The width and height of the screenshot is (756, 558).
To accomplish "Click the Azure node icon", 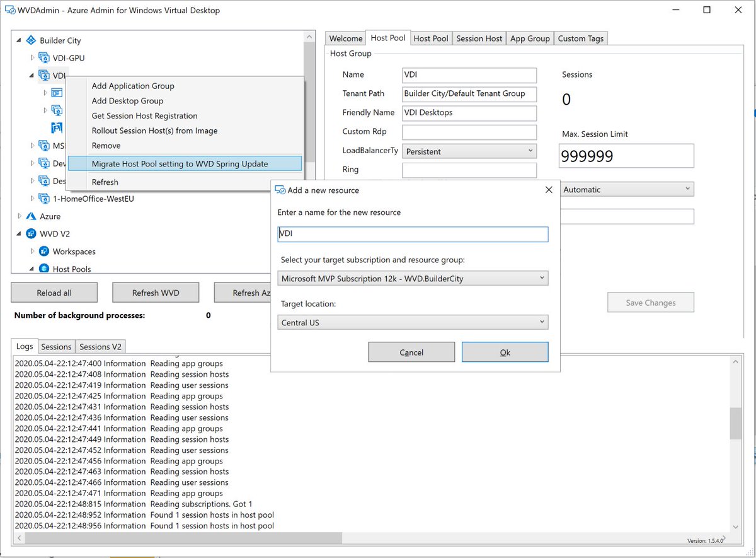I will pyautogui.click(x=30, y=216).
